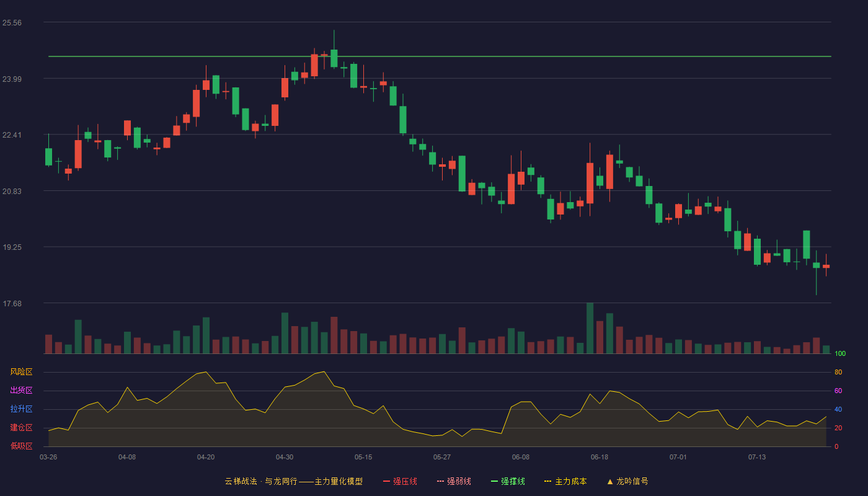
Task: Click the 07-01 date axis label
Action: click(678, 457)
